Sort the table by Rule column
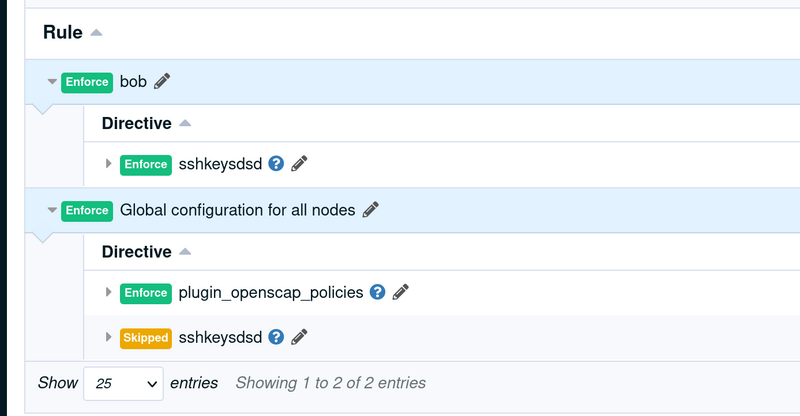800x416 pixels. click(x=63, y=32)
